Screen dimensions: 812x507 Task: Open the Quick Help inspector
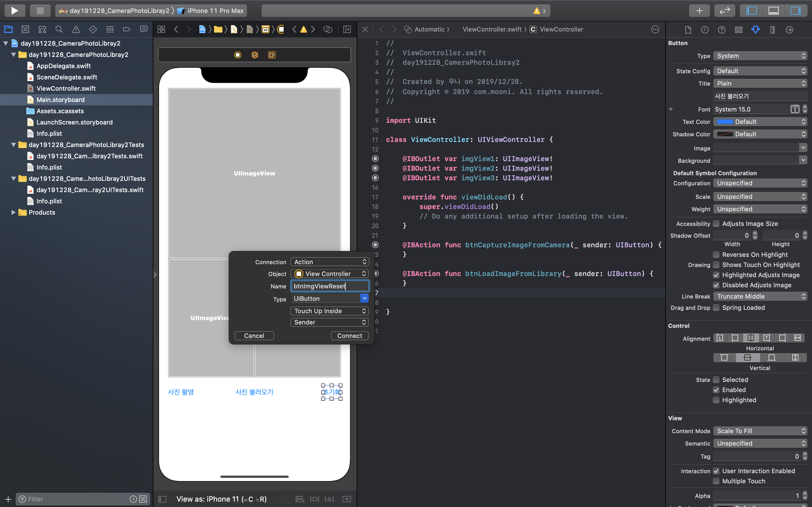[721, 30]
